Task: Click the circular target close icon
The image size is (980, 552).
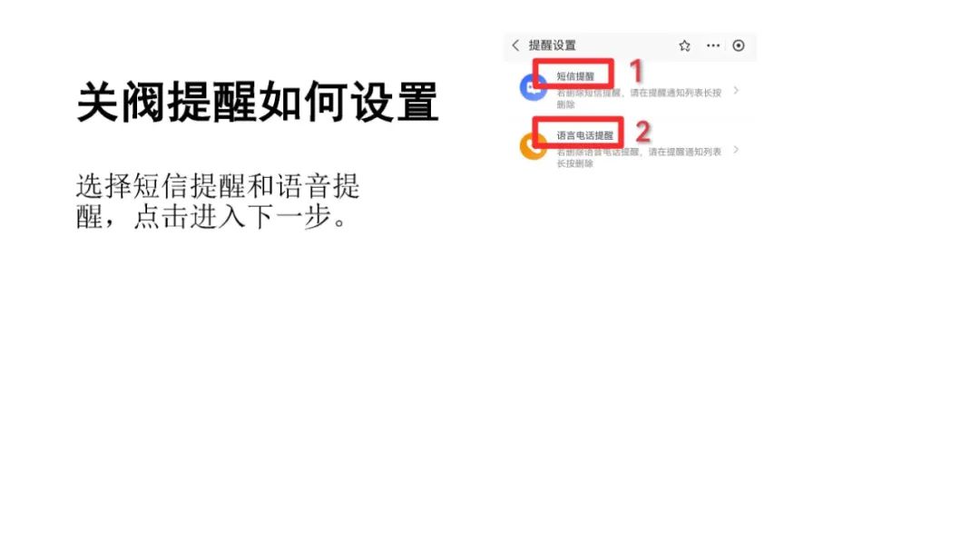Action: click(x=738, y=45)
